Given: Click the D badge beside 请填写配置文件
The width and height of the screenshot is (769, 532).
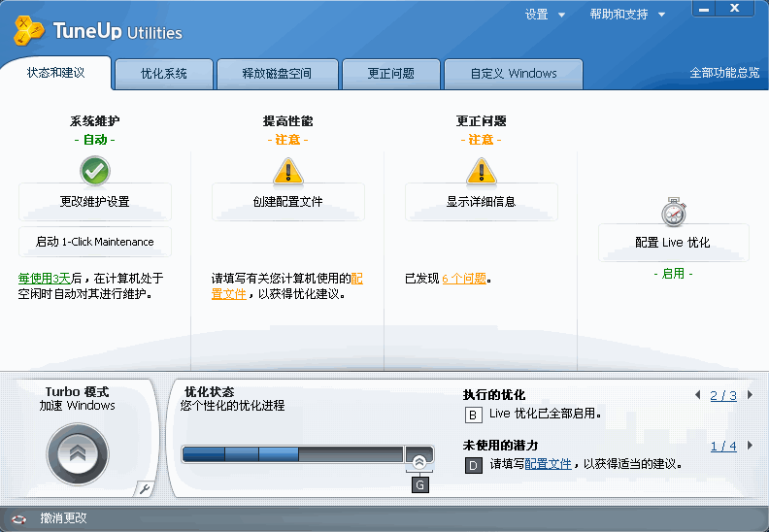Looking at the screenshot, I should 473,465.
